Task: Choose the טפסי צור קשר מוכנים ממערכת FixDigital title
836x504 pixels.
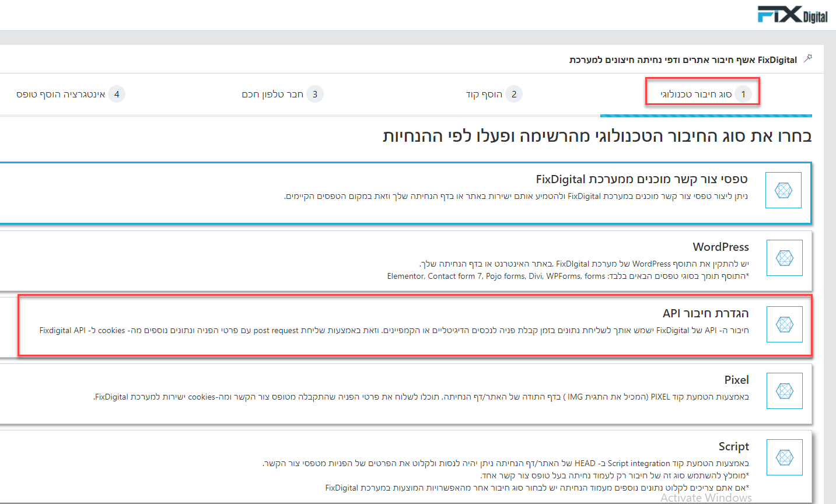Action: point(642,179)
